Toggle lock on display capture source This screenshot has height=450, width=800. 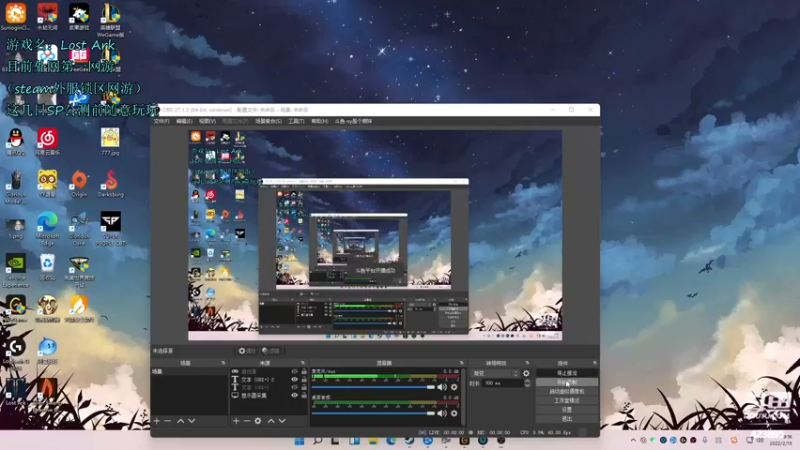pyautogui.click(x=304, y=395)
